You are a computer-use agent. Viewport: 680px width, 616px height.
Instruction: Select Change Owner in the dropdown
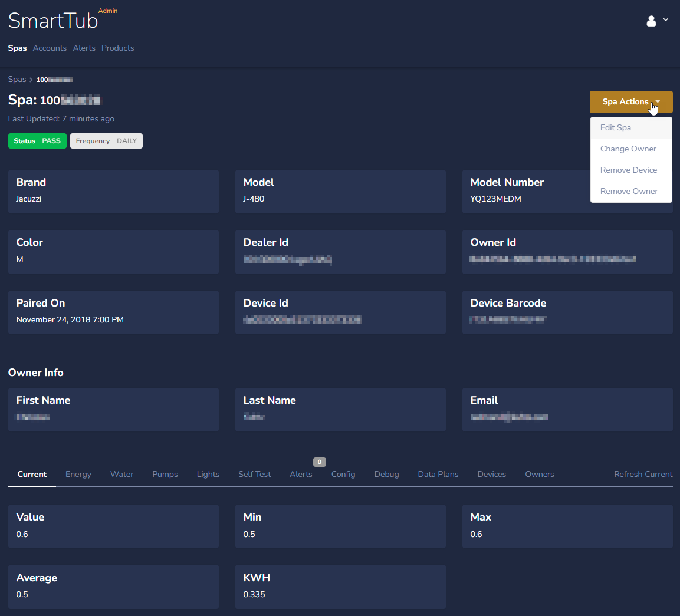pyautogui.click(x=631, y=149)
